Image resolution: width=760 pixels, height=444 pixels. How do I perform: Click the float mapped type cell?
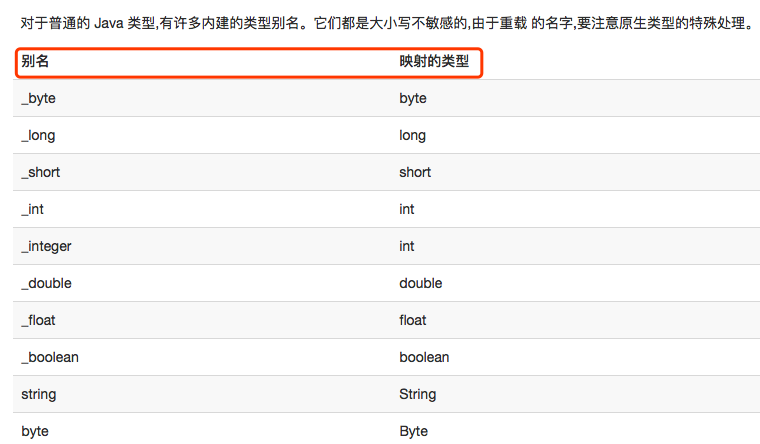click(x=412, y=320)
